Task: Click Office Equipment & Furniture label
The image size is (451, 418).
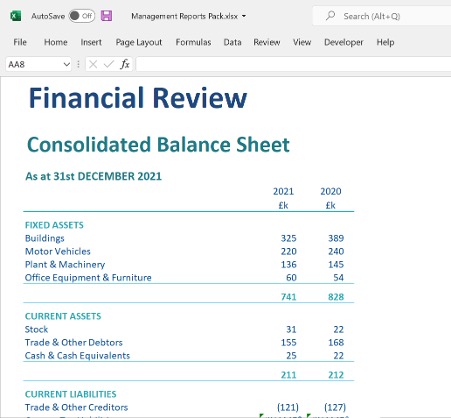Action: pyautogui.click(x=88, y=278)
